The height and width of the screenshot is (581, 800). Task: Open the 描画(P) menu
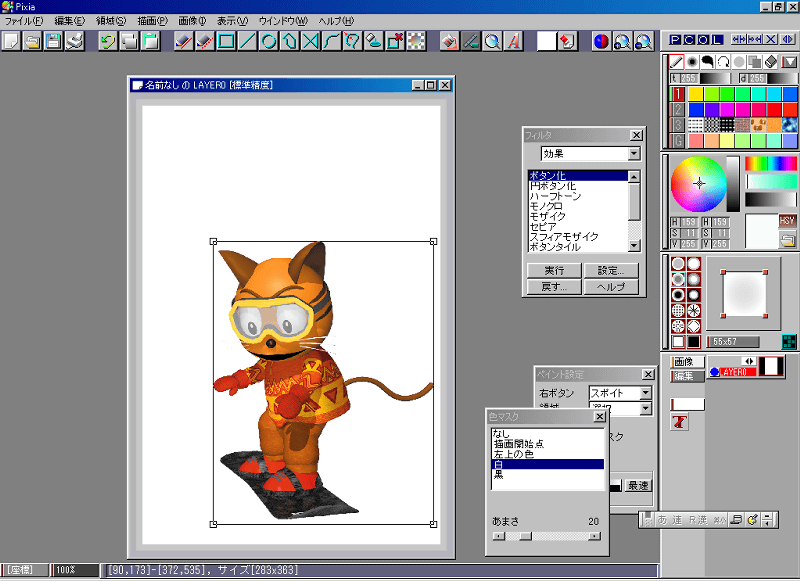pyautogui.click(x=152, y=21)
